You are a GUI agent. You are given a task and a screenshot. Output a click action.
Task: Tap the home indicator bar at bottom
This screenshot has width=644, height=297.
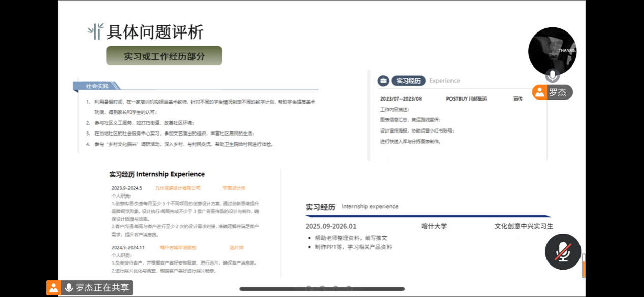click(322, 289)
